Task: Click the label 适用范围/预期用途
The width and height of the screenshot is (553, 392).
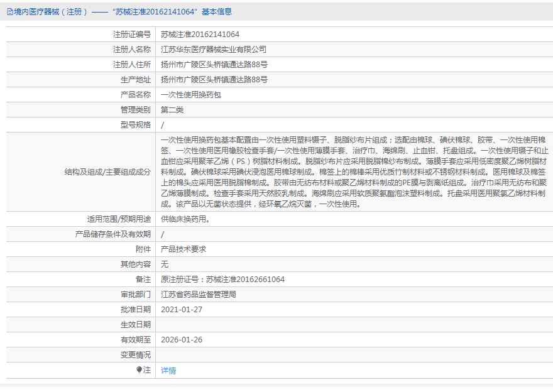Action: coord(119,219)
